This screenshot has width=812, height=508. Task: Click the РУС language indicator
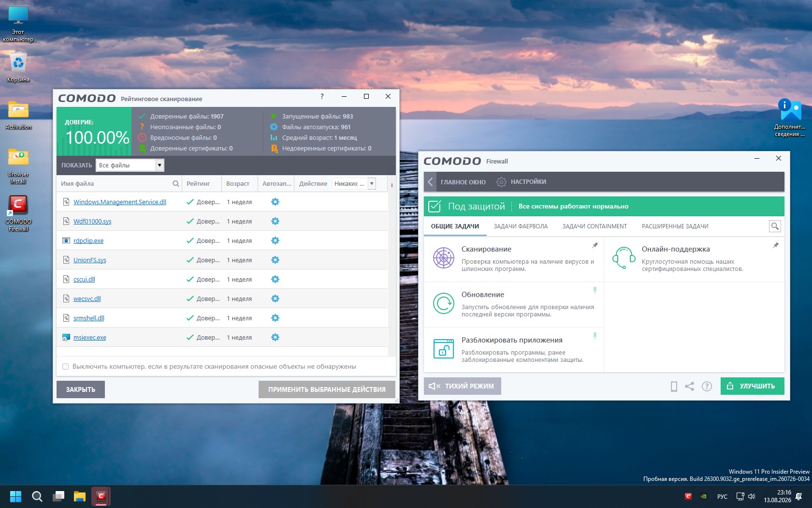click(722, 496)
